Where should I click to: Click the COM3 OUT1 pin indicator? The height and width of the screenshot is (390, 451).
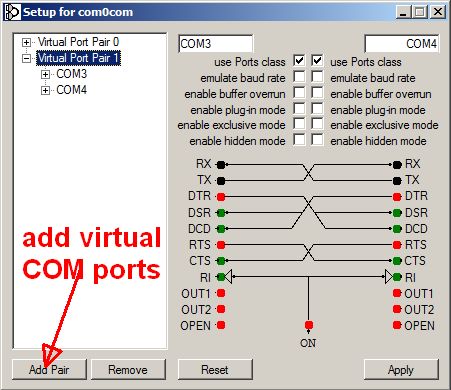[x=221, y=293]
